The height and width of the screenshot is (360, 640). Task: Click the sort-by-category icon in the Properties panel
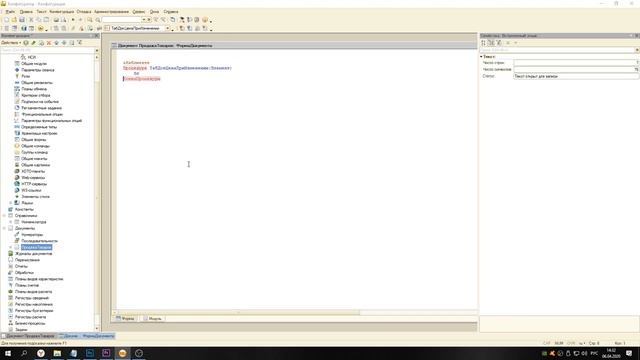tap(491, 42)
